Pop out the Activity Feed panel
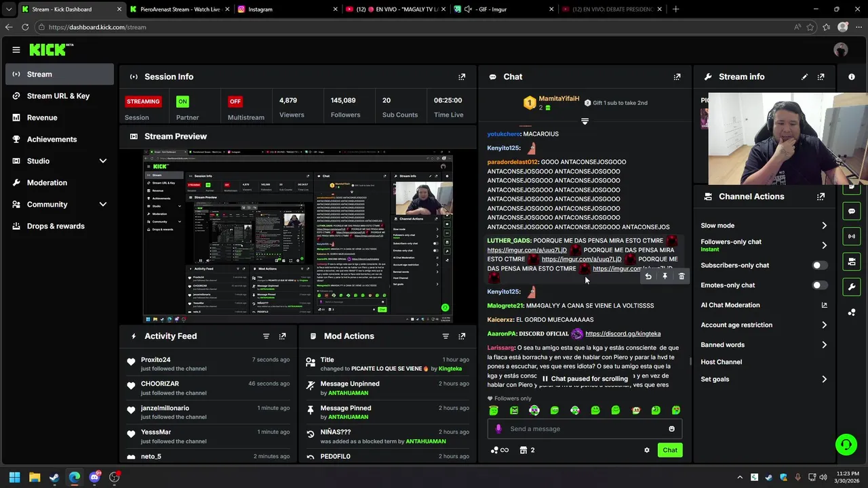The width and height of the screenshot is (868, 488). pos(283,336)
